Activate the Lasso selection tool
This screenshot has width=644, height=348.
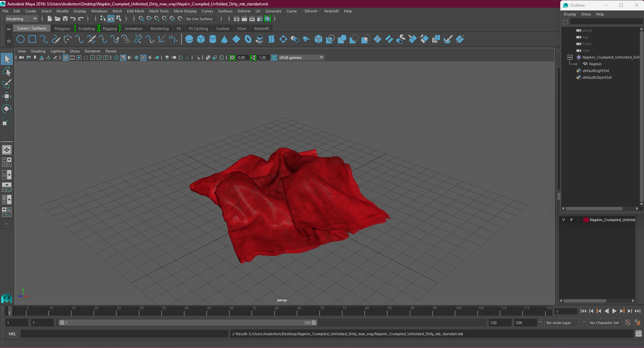[7, 71]
